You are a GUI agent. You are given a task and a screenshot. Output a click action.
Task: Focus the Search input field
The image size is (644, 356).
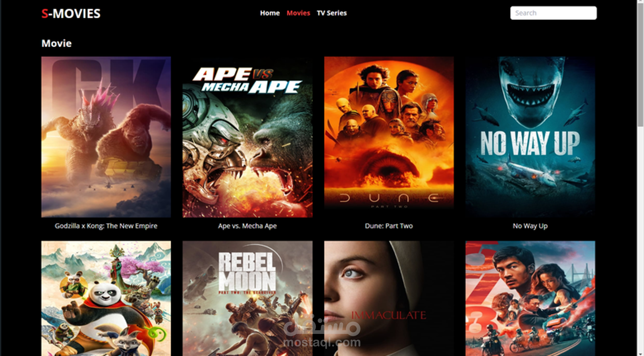[x=553, y=13]
